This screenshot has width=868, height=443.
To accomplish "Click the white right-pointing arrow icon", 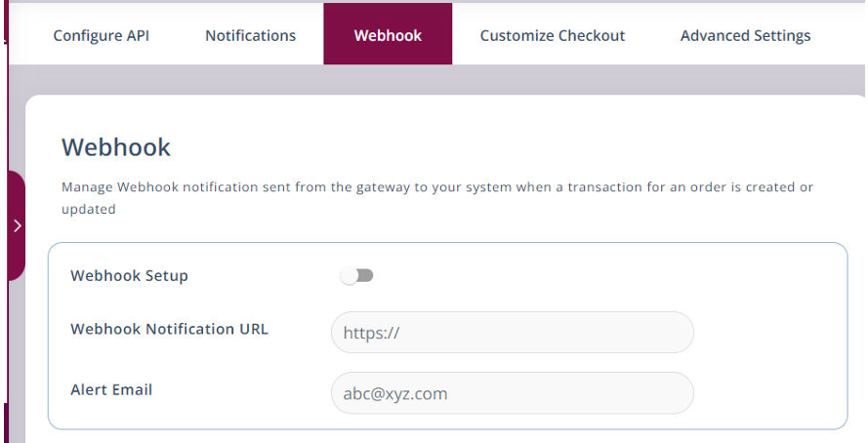I will tap(17, 225).
